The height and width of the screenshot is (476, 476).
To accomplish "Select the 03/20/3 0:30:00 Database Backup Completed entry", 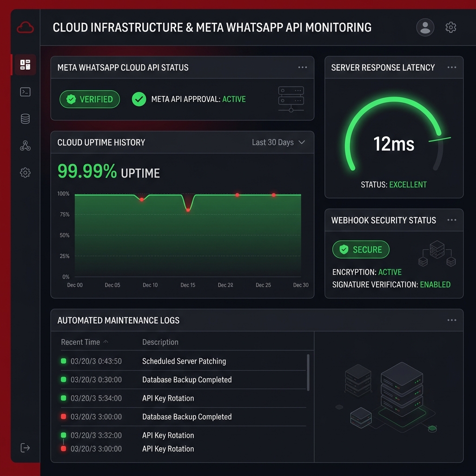I will click(x=183, y=380).
